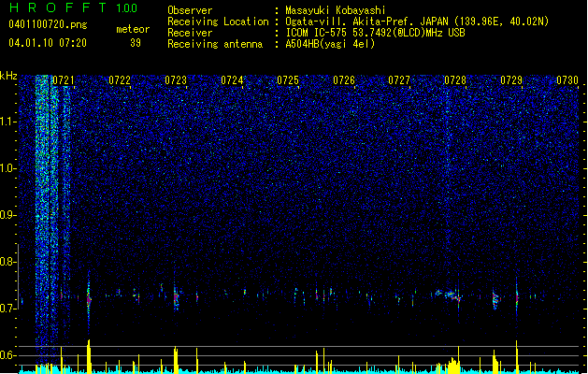The width and height of the screenshot is (588, 374).
Task: Click the yellow power hump near 0728
Action: pyautogui.click(x=453, y=365)
